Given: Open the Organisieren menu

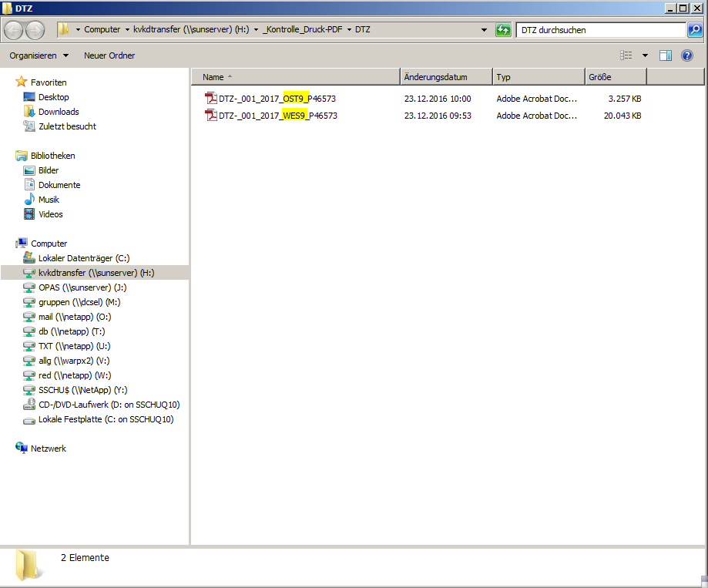Looking at the screenshot, I should pos(39,55).
